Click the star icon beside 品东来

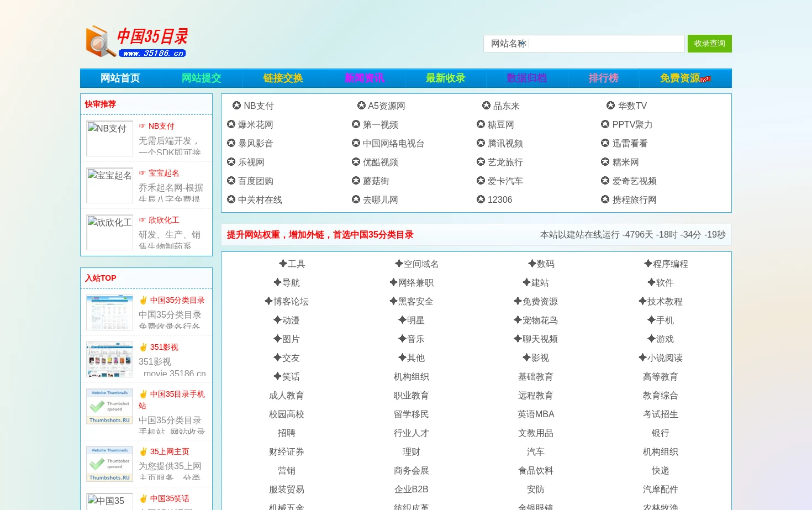tap(486, 105)
